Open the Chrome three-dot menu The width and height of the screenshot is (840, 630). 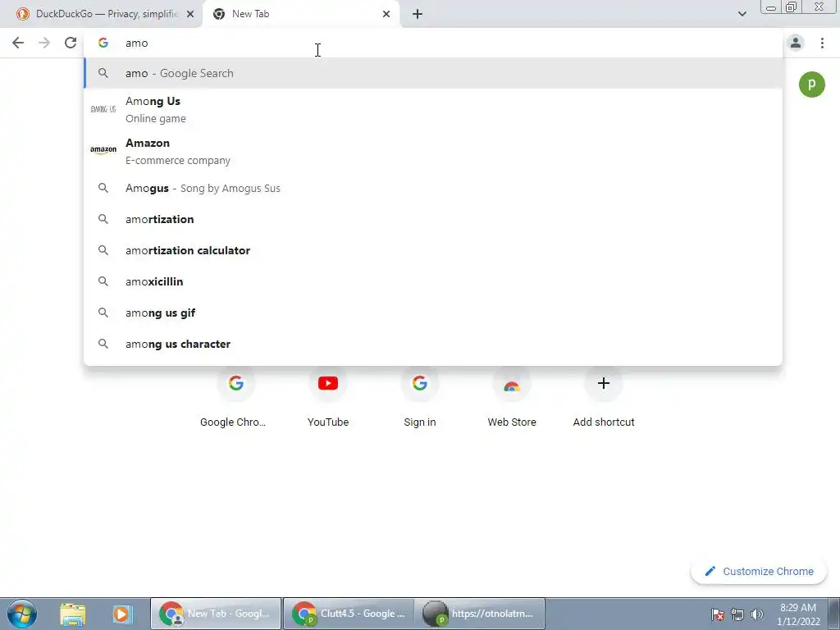[x=822, y=43]
